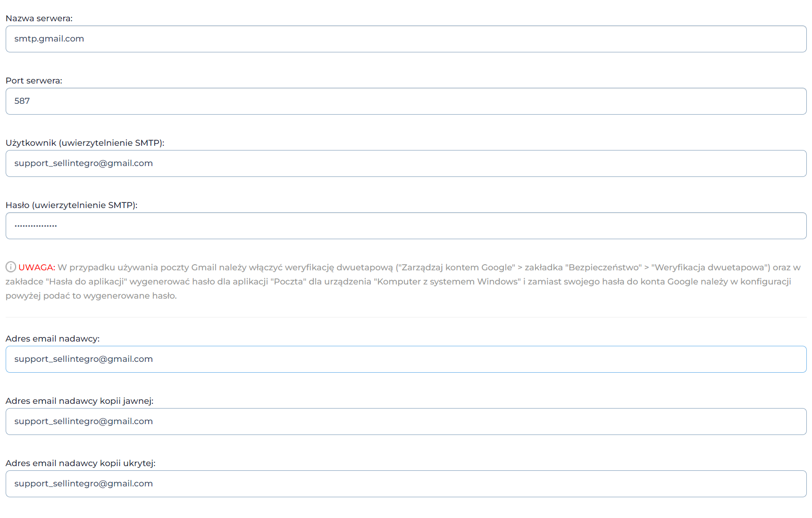This screenshot has height=518, width=812.
Task: Click the Adres email nadawcy kopii ukrytej: label
Action: click(81, 463)
